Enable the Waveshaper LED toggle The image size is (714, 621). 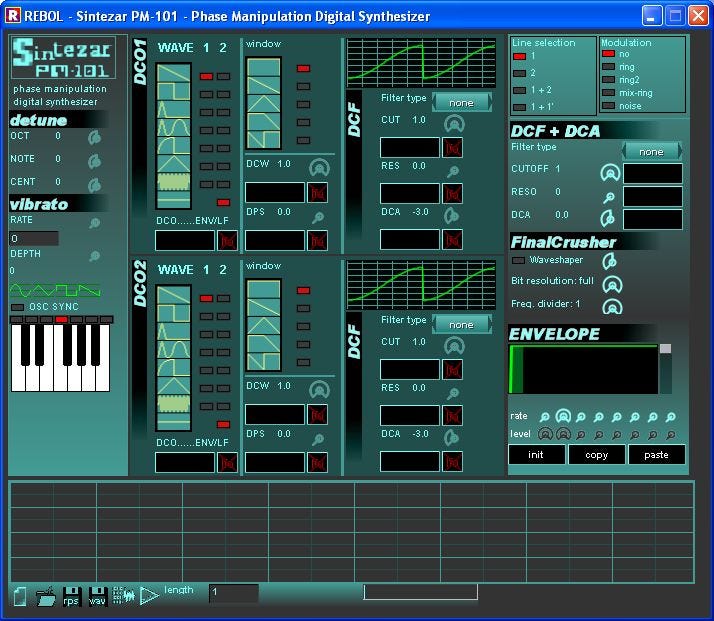point(518,260)
